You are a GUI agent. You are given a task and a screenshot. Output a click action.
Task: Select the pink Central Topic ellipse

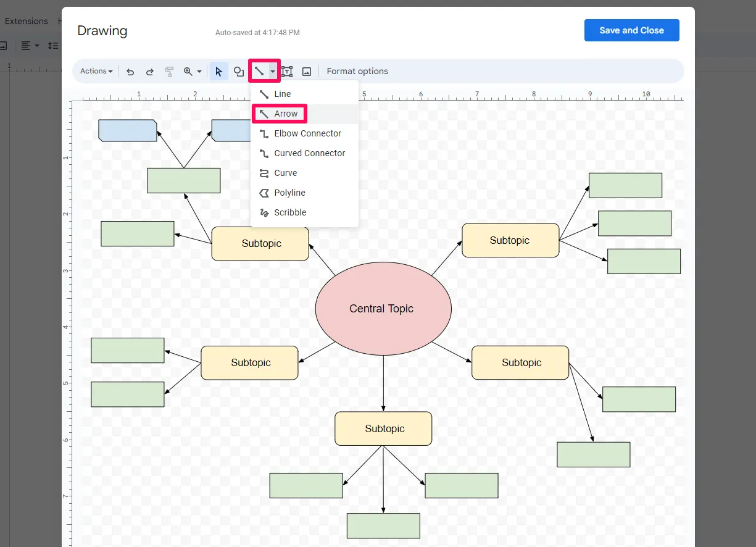(383, 309)
